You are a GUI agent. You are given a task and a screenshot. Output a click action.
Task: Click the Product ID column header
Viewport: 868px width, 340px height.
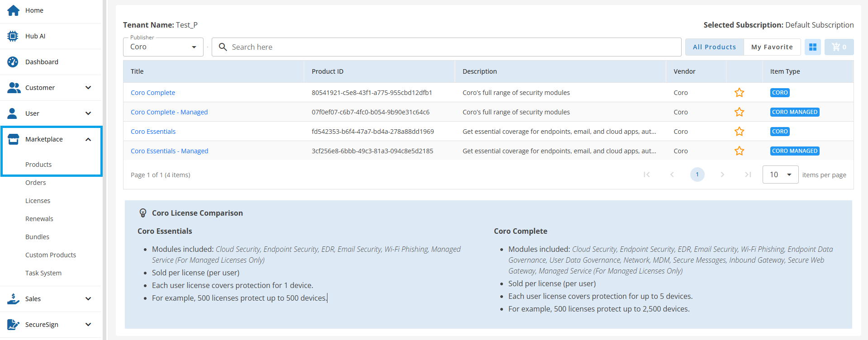pos(379,71)
